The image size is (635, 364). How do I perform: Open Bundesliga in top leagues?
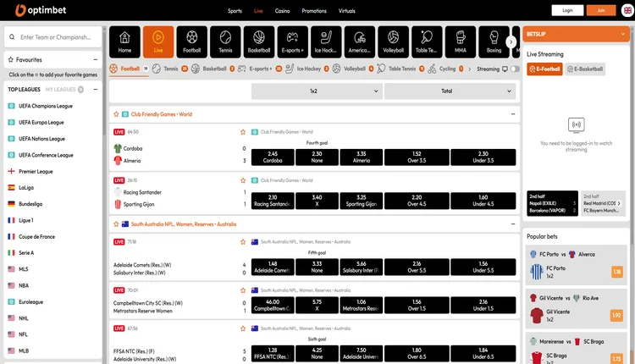(x=30, y=204)
